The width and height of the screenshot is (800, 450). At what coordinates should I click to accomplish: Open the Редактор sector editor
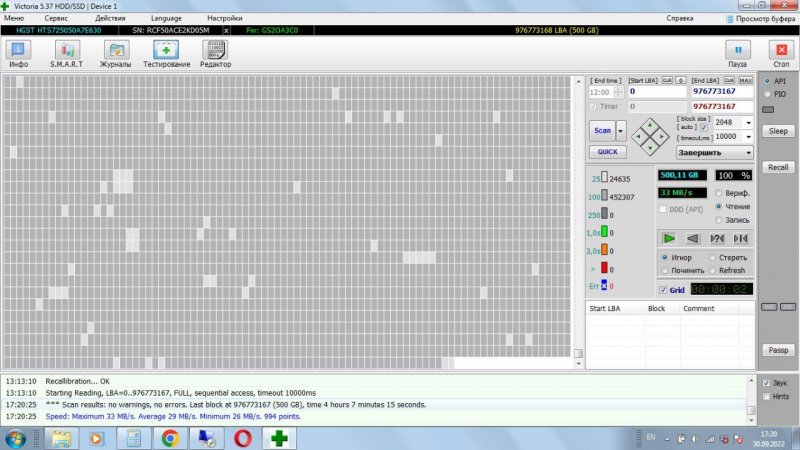pos(215,53)
